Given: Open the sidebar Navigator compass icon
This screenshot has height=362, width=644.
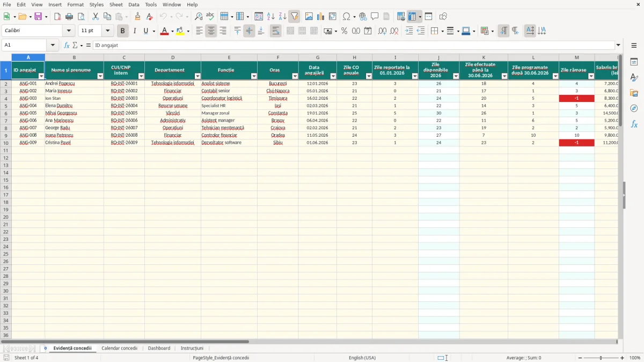Looking at the screenshot, I should click(634, 108).
